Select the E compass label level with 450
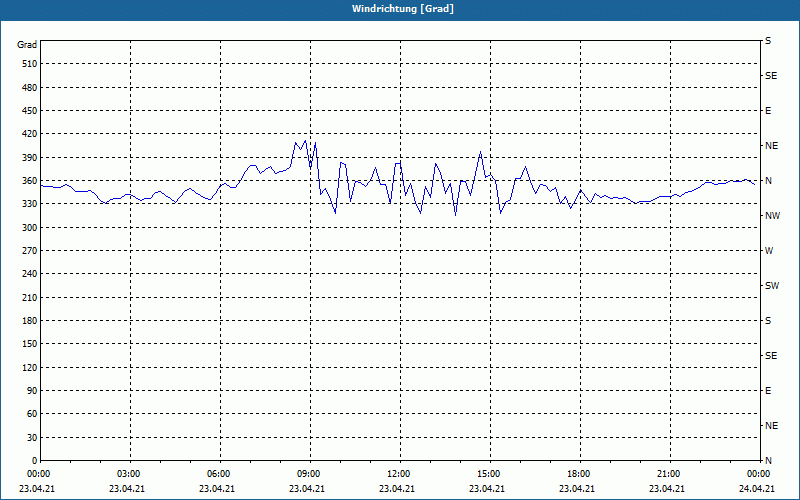 tap(768, 111)
